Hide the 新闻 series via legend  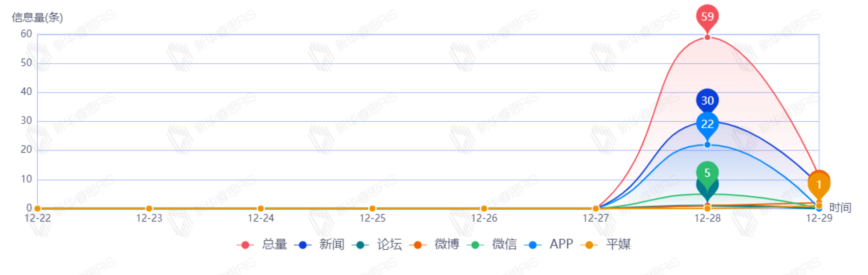click(x=320, y=244)
